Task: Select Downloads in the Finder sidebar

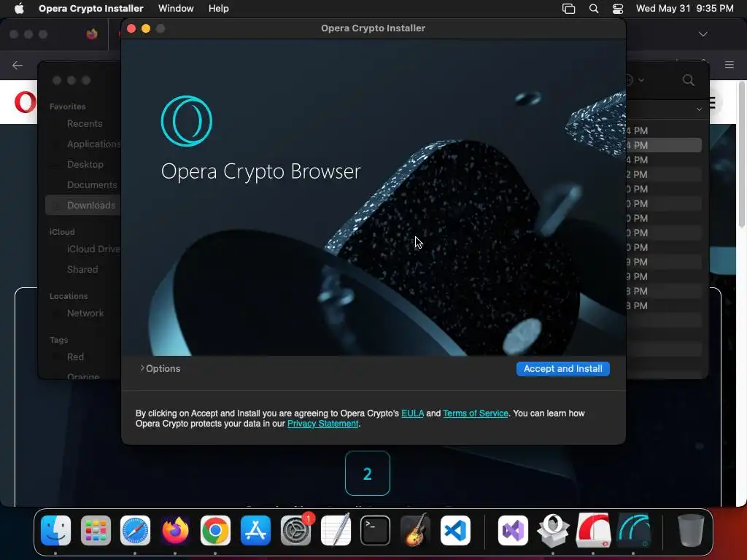Action: 85,205
